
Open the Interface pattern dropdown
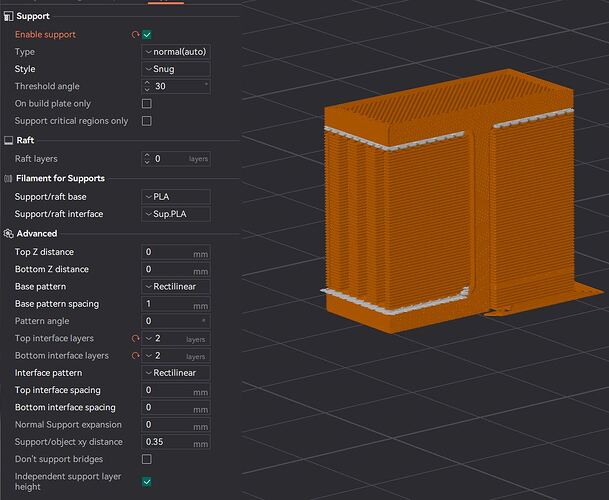pos(176,373)
